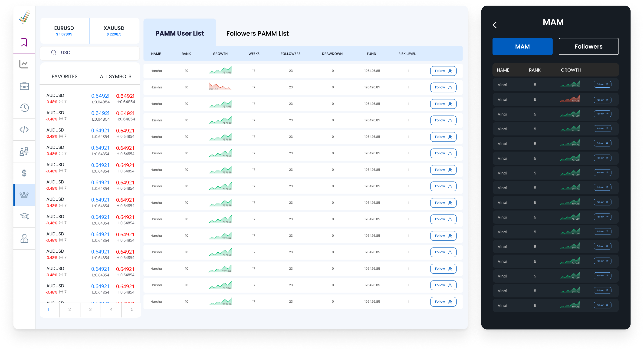Go to page 3 of symbols
The height and width of the screenshot is (350, 644).
pyautogui.click(x=91, y=310)
